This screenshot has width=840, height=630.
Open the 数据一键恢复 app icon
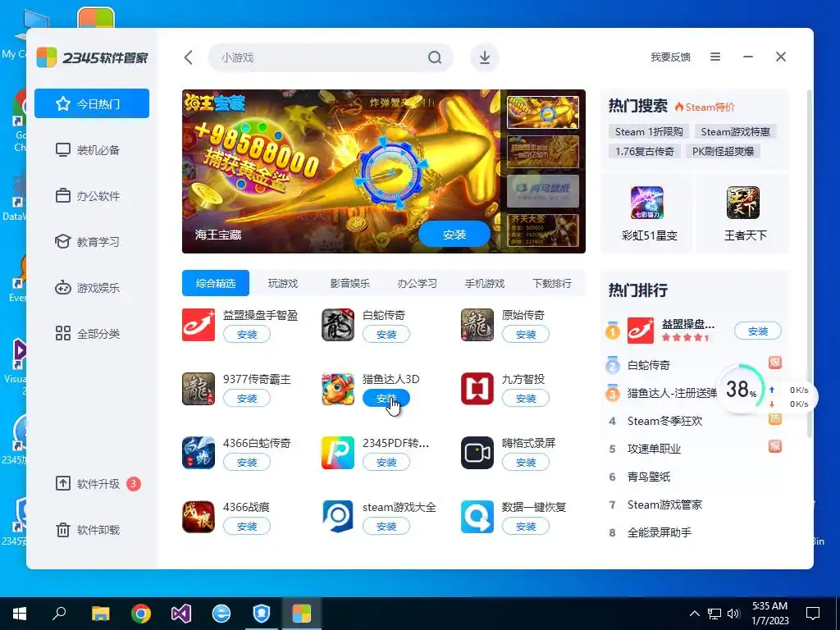(x=477, y=517)
